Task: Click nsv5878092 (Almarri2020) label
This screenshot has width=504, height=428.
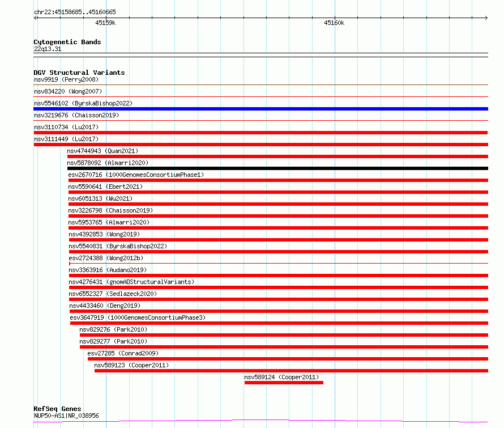Action: [108, 163]
